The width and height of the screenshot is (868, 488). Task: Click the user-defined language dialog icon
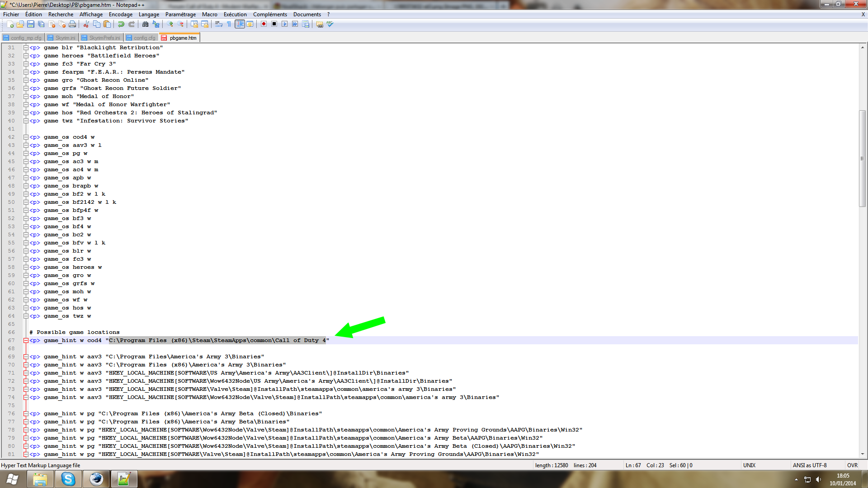250,24
